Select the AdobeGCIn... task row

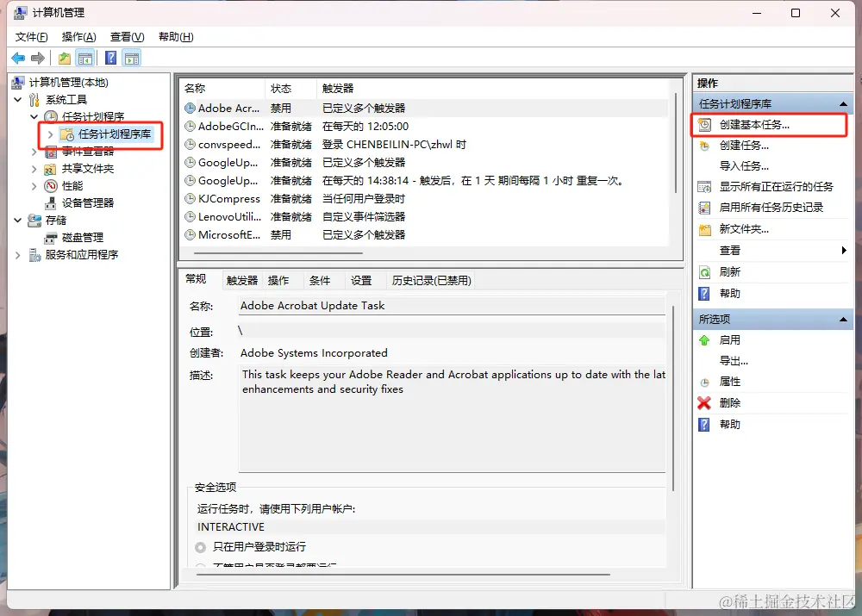coord(424,127)
